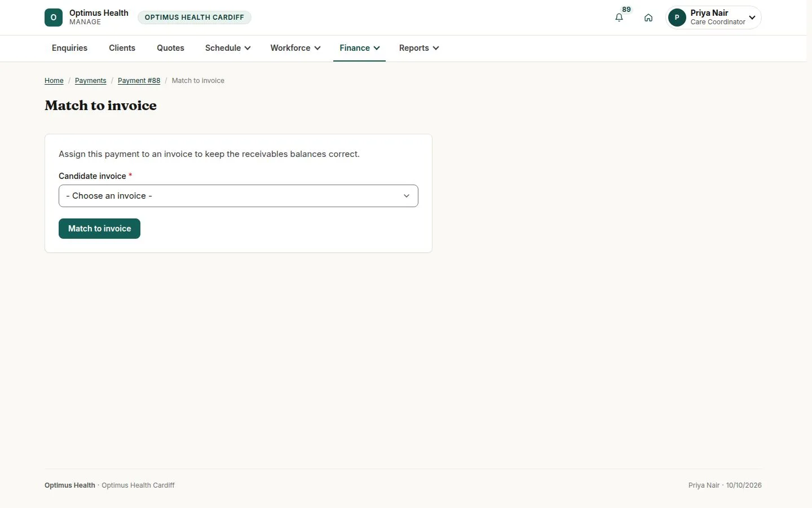Screen dimensions: 812x508
Task: Click the Assign this payment instruction text
Action: (209, 154)
